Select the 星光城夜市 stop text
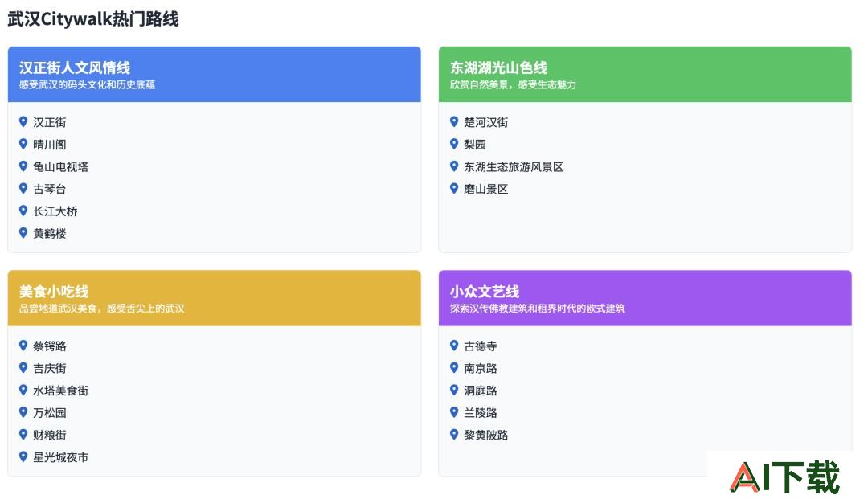The image size is (868, 499). [60, 457]
